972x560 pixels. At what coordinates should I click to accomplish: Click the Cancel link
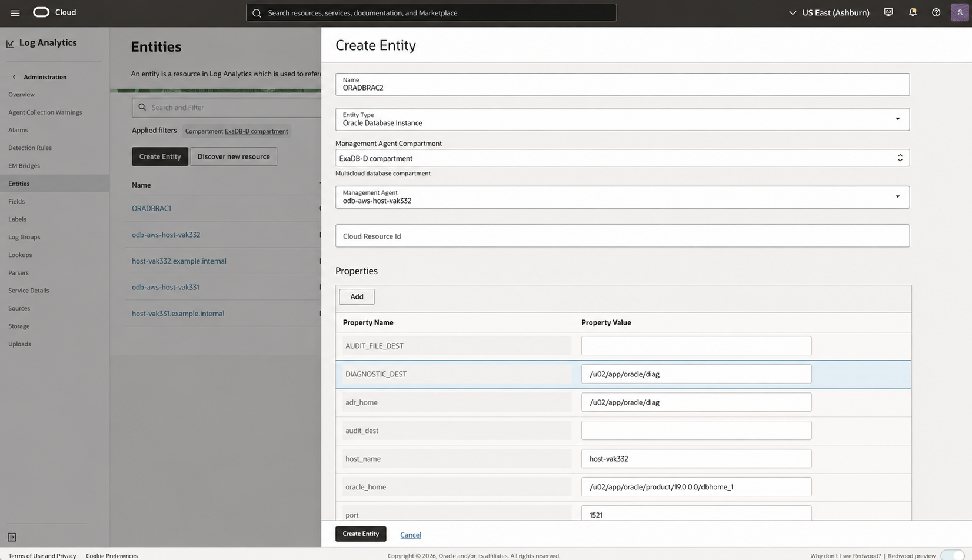point(411,535)
